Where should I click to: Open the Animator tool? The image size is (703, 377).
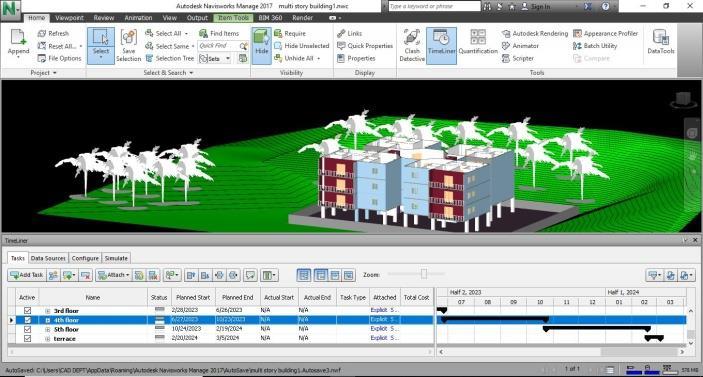(521, 46)
